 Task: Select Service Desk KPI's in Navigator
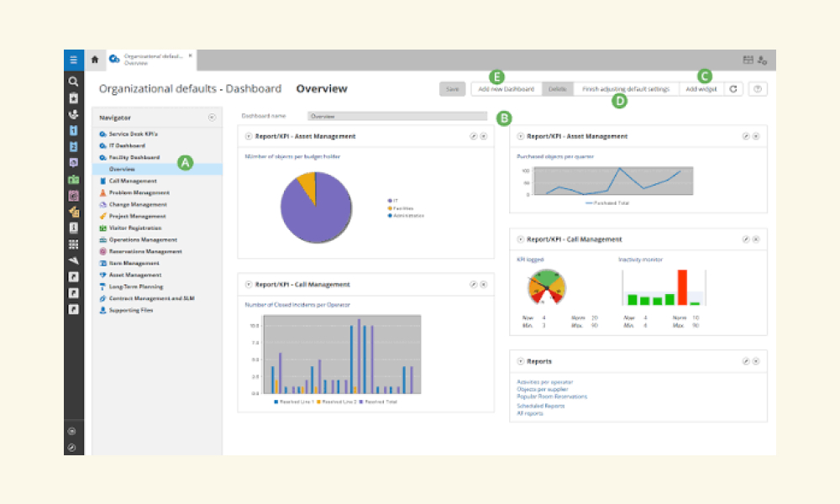tap(133, 134)
